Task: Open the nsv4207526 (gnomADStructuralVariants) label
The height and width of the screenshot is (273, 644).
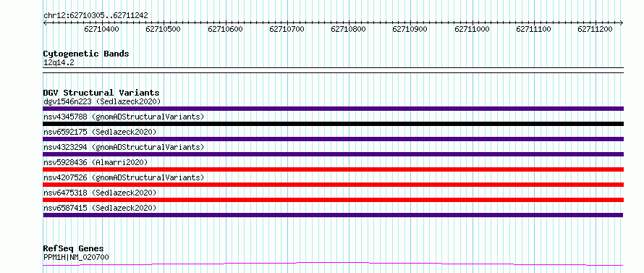Action: coord(124,177)
